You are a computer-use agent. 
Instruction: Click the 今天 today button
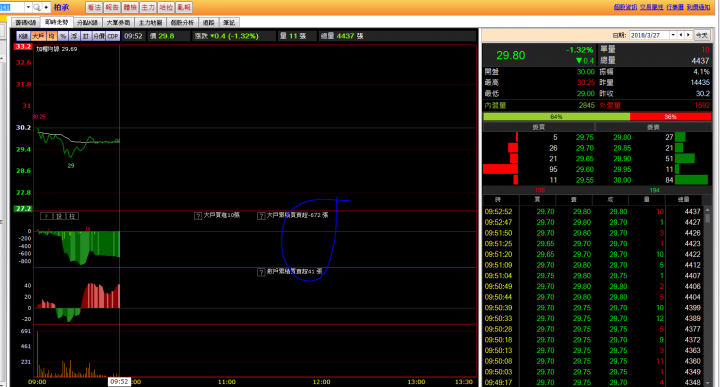point(702,35)
